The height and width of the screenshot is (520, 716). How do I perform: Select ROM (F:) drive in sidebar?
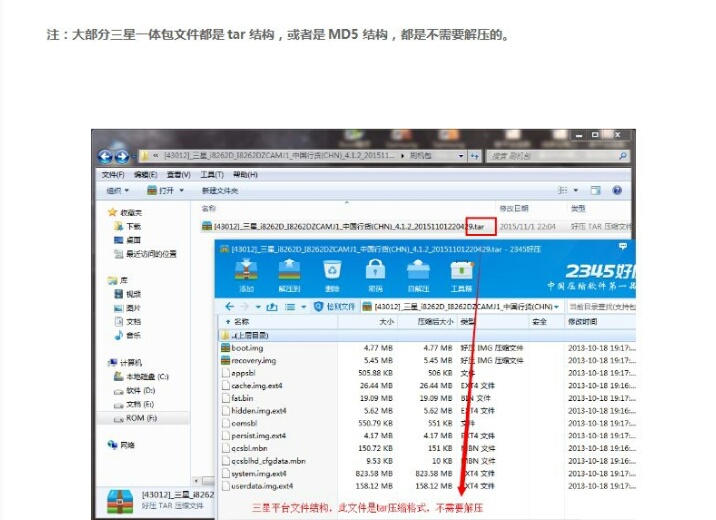(142, 418)
